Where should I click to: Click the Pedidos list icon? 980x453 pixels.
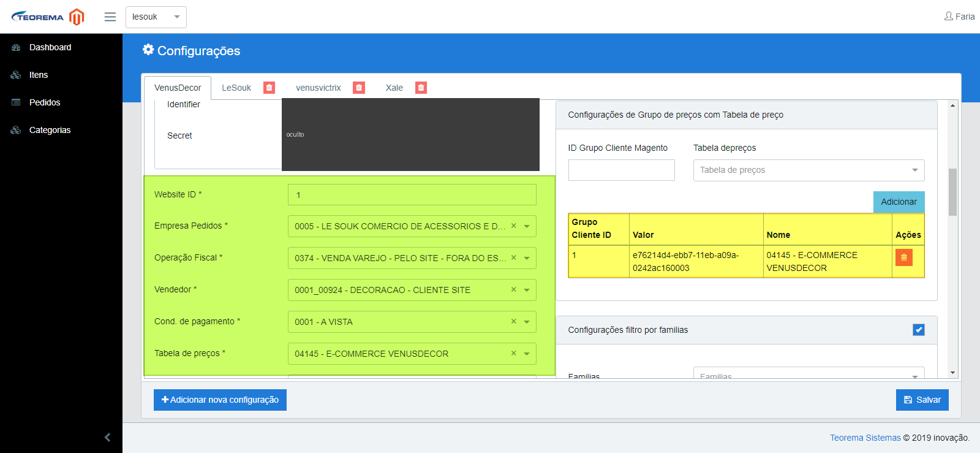pyautogui.click(x=16, y=102)
